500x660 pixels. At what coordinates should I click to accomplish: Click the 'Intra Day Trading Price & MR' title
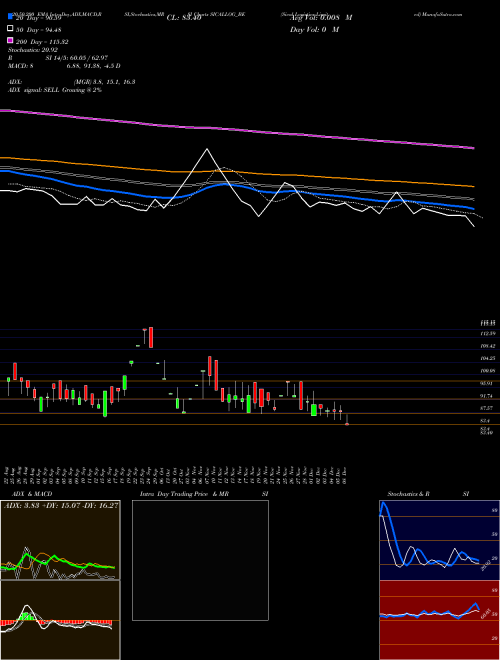point(185,494)
